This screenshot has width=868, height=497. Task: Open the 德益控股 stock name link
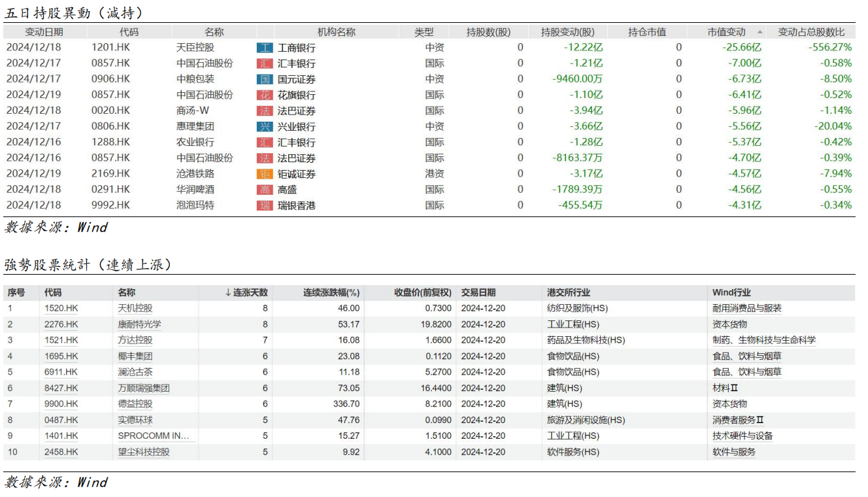[x=135, y=404]
